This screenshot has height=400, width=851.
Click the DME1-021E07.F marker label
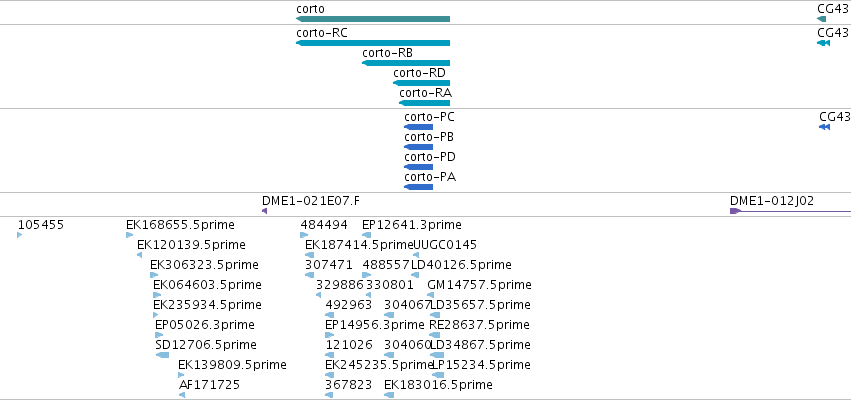click(310, 201)
